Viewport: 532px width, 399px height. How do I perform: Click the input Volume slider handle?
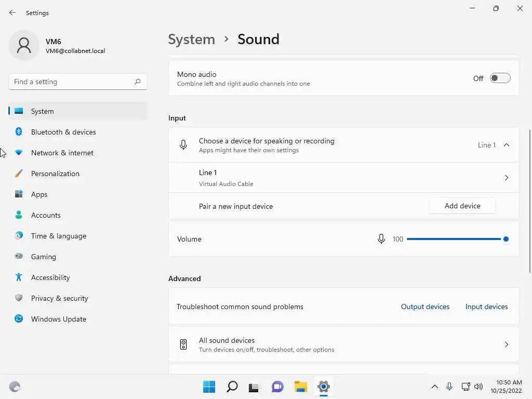tap(506, 239)
